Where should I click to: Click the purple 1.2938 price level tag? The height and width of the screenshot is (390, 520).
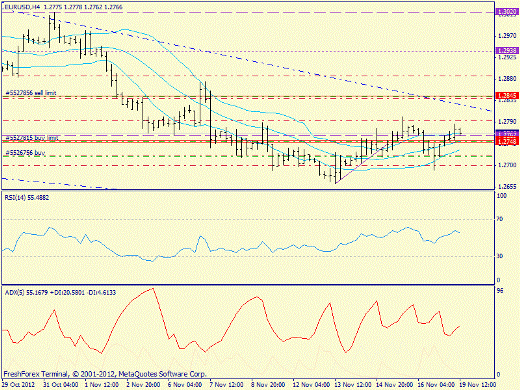pos(507,51)
